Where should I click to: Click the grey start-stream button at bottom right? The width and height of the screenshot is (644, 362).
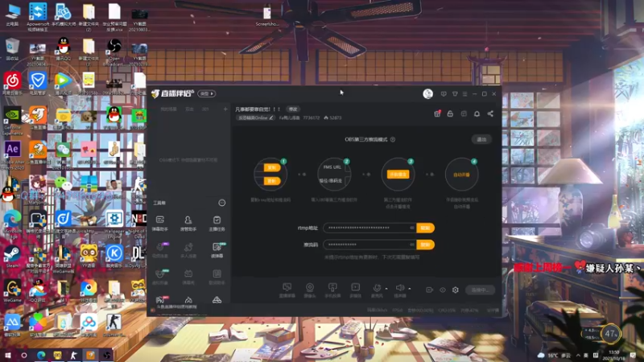[480, 290]
